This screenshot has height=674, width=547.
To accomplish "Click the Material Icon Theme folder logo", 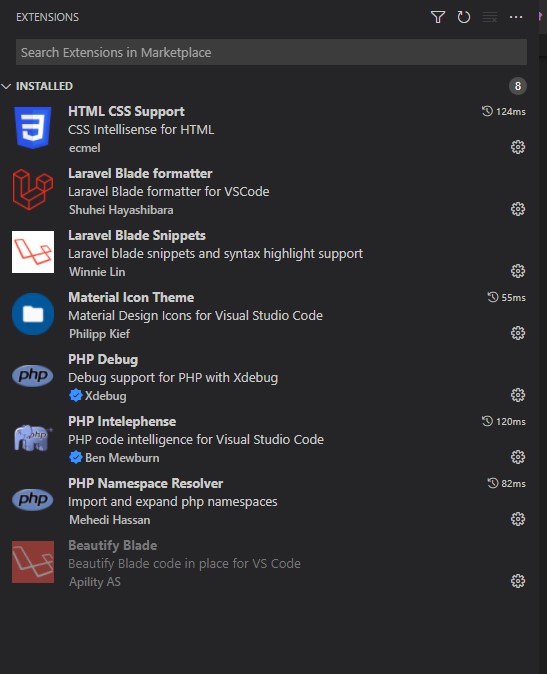I will 33,314.
